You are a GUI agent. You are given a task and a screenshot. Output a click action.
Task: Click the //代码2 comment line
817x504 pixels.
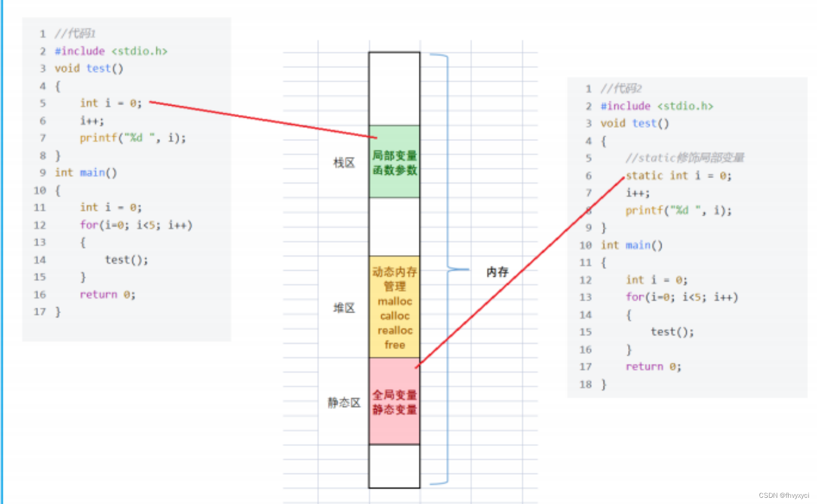[621, 88]
